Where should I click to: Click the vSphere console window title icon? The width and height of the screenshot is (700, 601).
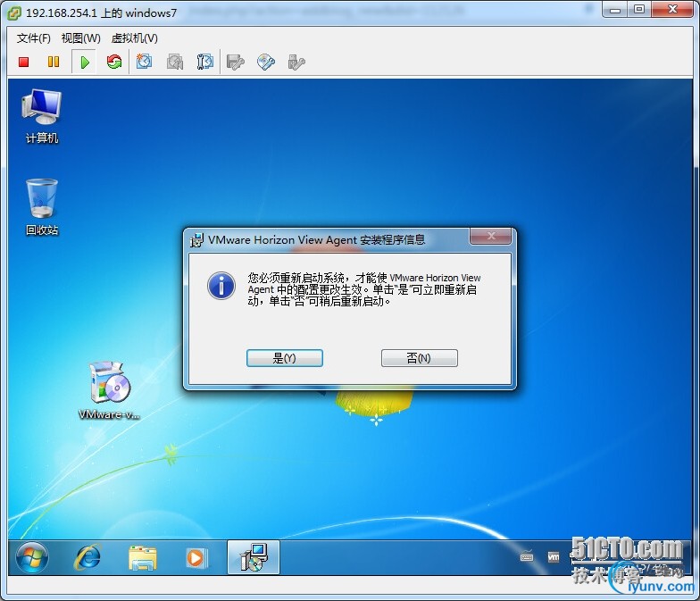pos(14,13)
